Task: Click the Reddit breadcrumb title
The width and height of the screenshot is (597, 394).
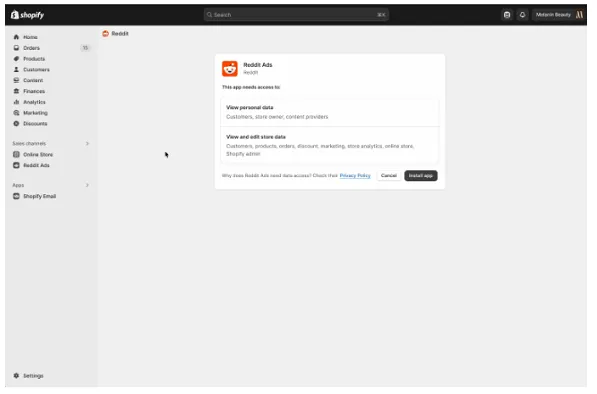Action: coord(120,34)
